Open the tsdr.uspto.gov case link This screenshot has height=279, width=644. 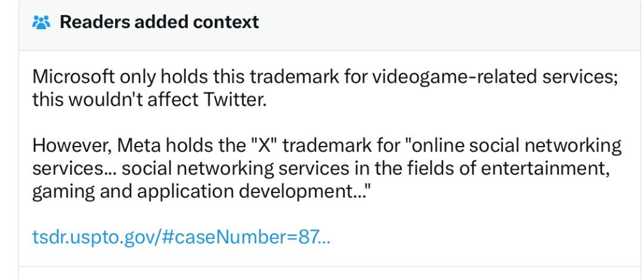(181, 237)
